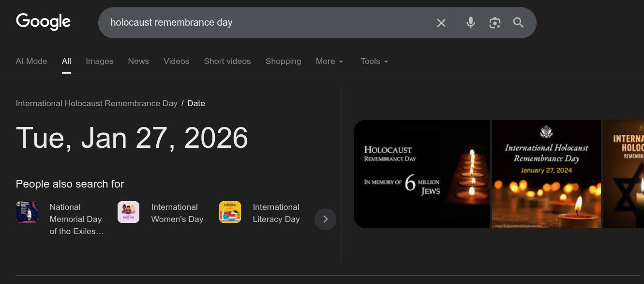Screen dimensions: 644x284
Task: Open the January 27, 2024 remembrance image
Action: (x=546, y=174)
